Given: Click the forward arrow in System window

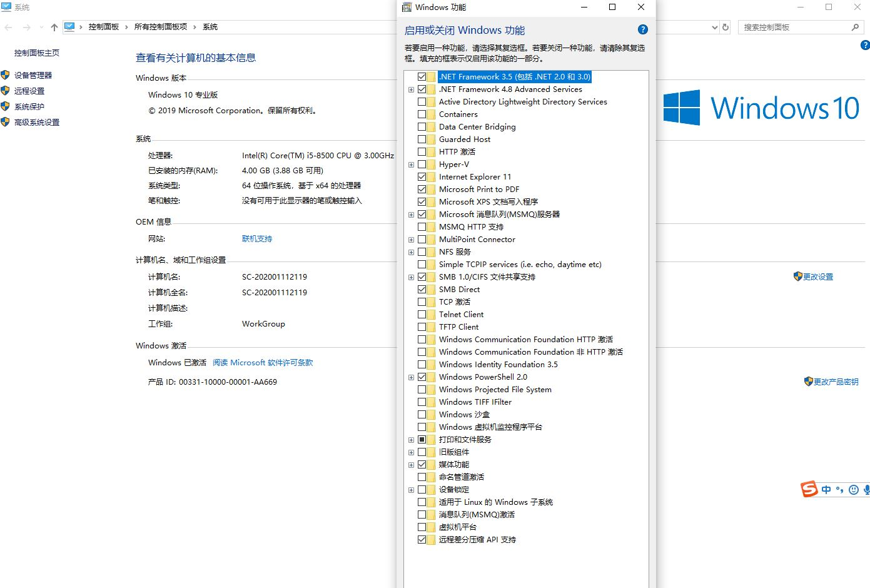Looking at the screenshot, I should coord(26,27).
